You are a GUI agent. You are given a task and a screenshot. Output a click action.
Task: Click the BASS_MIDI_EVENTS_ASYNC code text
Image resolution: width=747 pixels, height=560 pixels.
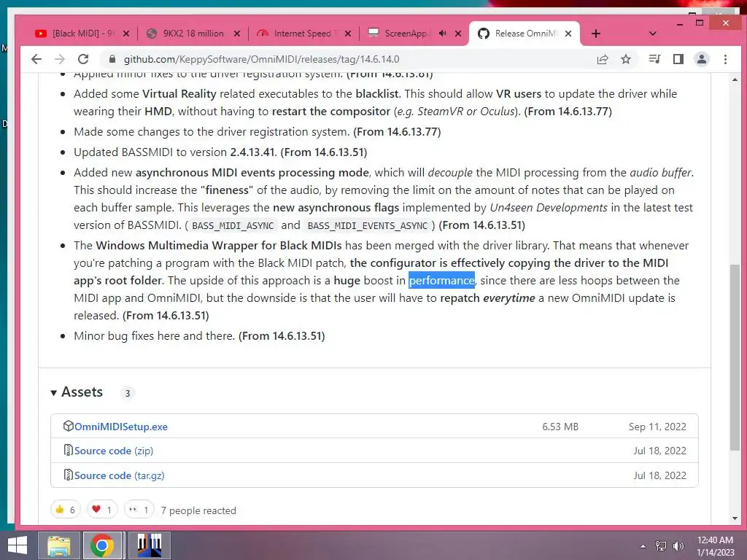pos(368,226)
